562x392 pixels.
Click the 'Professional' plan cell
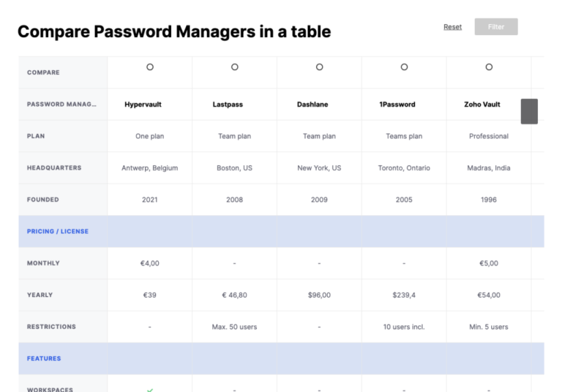tap(489, 136)
